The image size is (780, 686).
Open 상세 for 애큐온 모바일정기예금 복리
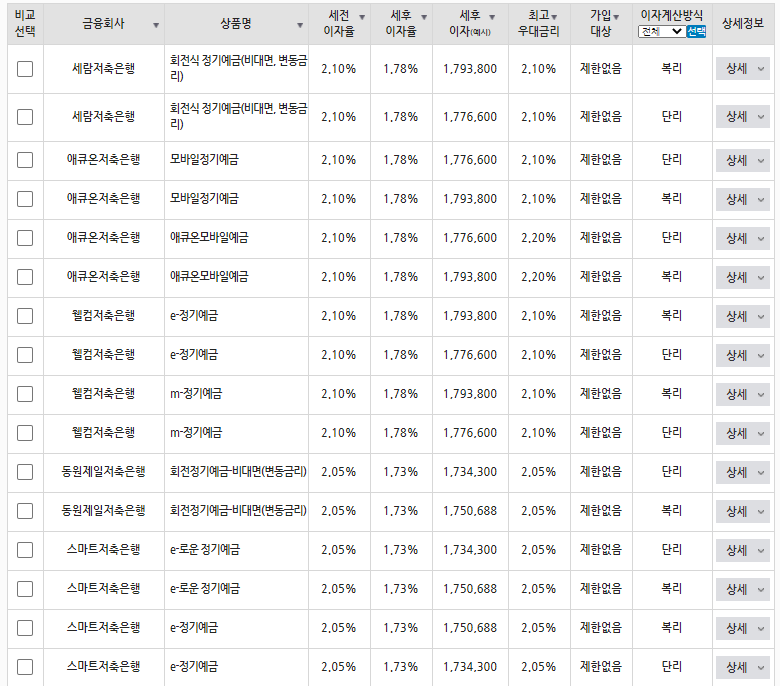(743, 199)
